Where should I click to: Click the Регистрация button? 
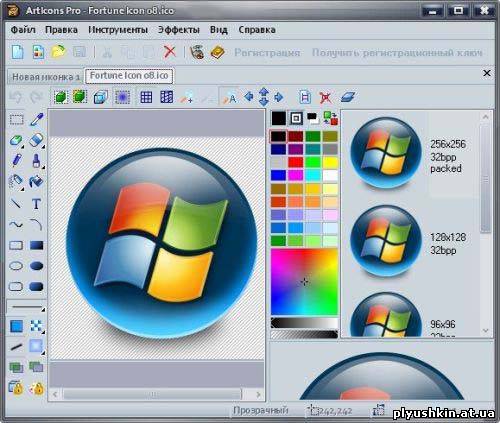[267, 53]
